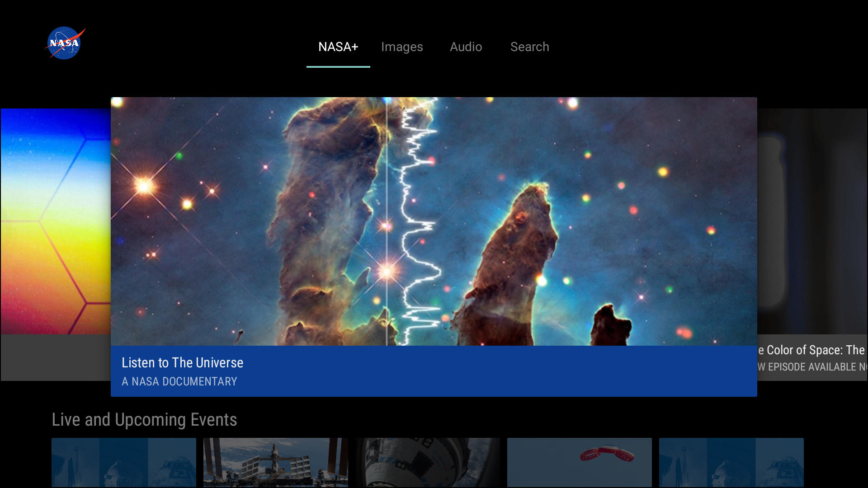Open the red-white-blue parachutes event thumbnail
The height and width of the screenshot is (488, 868).
click(x=580, y=463)
